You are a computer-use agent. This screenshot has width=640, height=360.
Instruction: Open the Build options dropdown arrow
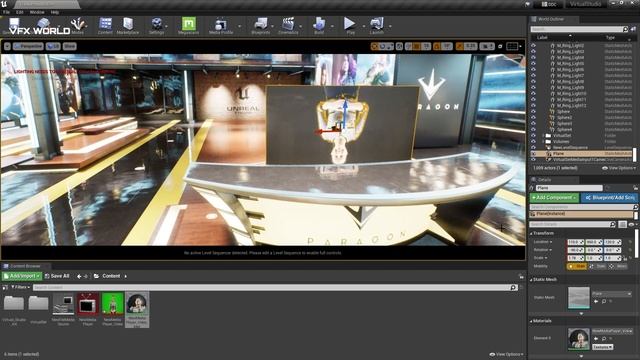[x=331, y=26]
